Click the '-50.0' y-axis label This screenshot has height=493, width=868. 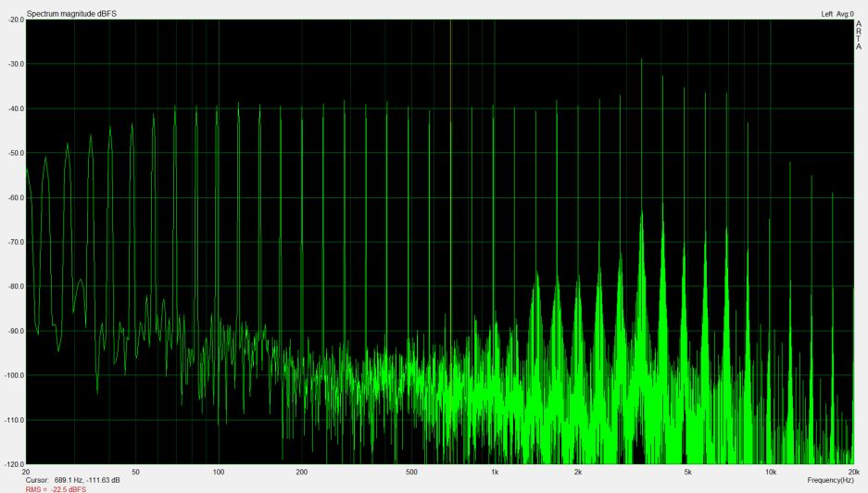coord(16,153)
